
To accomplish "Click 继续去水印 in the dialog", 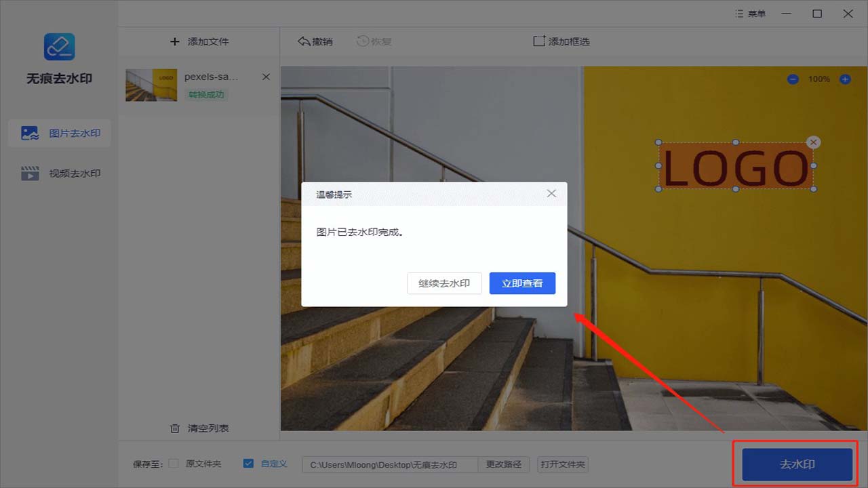I will (444, 283).
